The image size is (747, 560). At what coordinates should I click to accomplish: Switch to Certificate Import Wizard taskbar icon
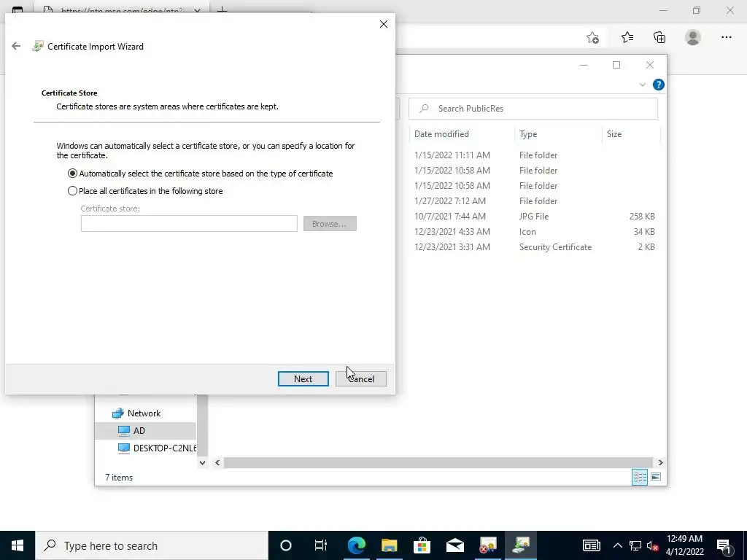521,545
